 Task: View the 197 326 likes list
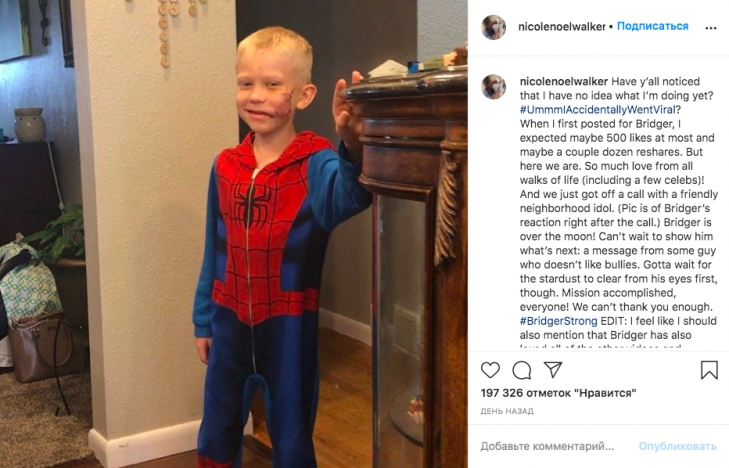point(558,393)
